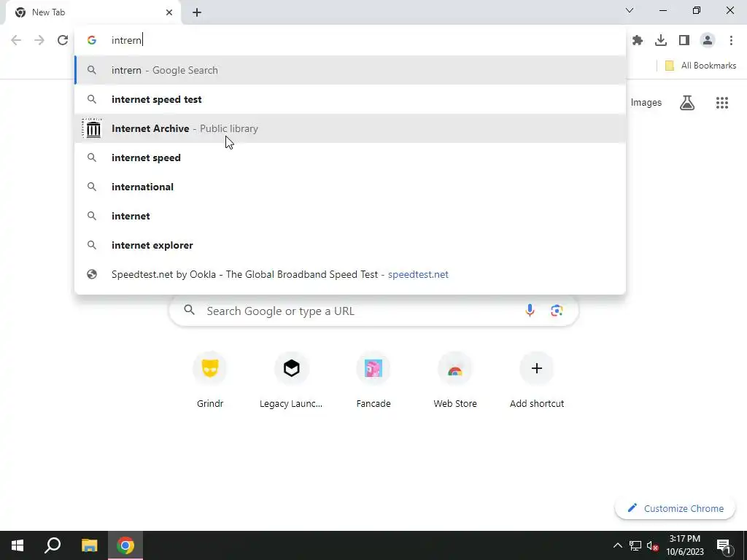Click Customize Chrome button
Viewport: 747px width, 560px height.
click(675, 508)
